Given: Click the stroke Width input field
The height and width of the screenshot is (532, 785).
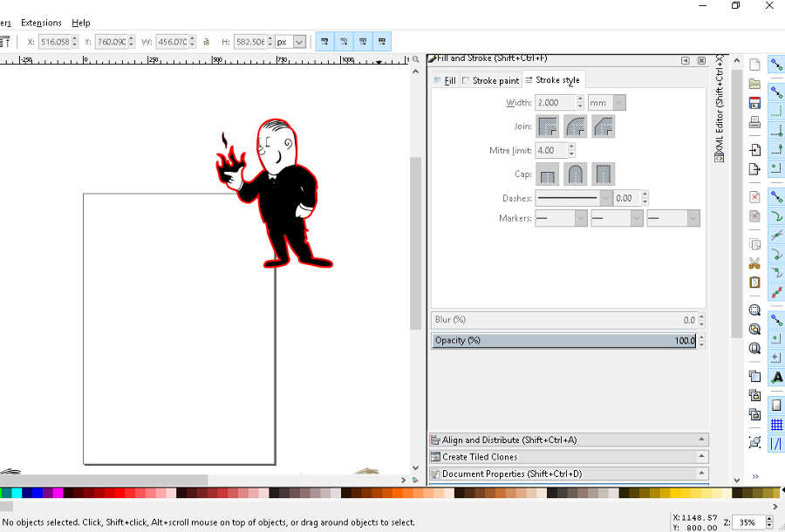Looking at the screenshot, I should tap(556, 103).
